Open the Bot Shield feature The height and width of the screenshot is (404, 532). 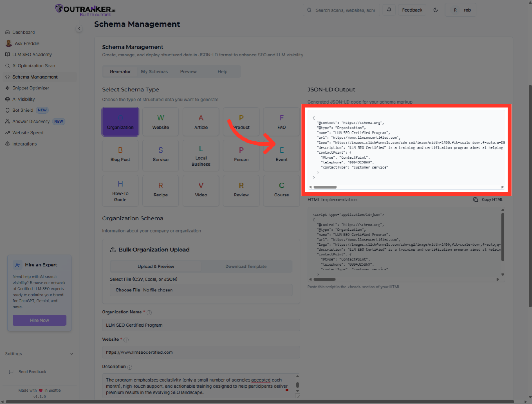click(22, 110)
